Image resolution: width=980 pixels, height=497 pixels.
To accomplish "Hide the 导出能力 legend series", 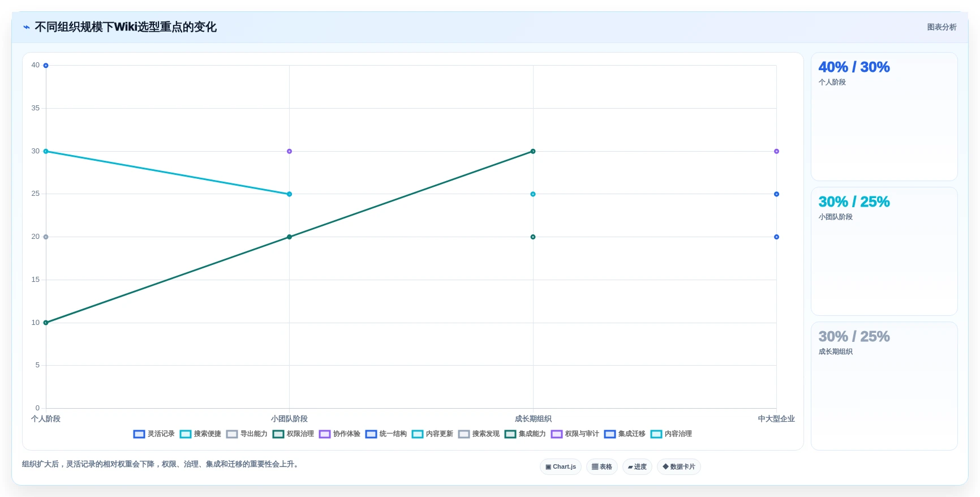I will click(x=247, y=434).
